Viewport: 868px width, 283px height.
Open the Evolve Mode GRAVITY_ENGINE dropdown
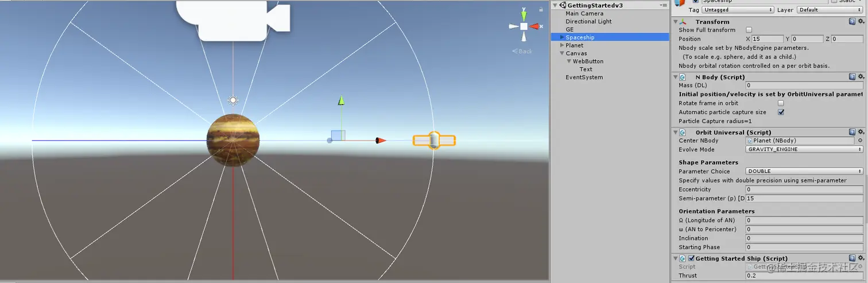click(x=804, y=149)
